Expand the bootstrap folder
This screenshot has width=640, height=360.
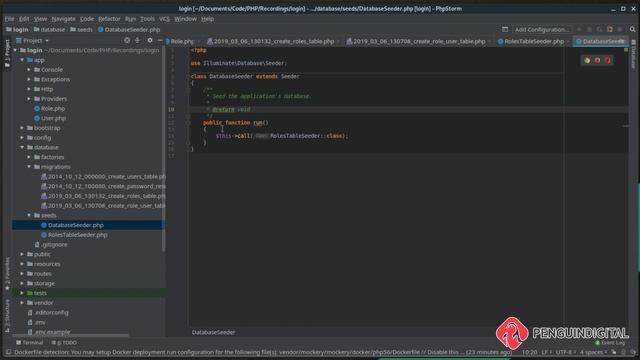pyautogui.click(x=22, y=128)
